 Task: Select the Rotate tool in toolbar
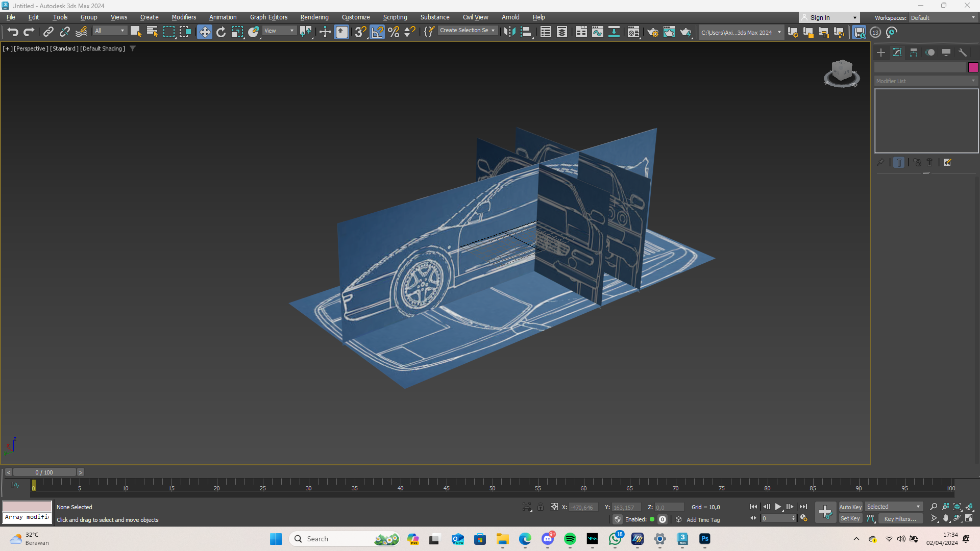221,32
